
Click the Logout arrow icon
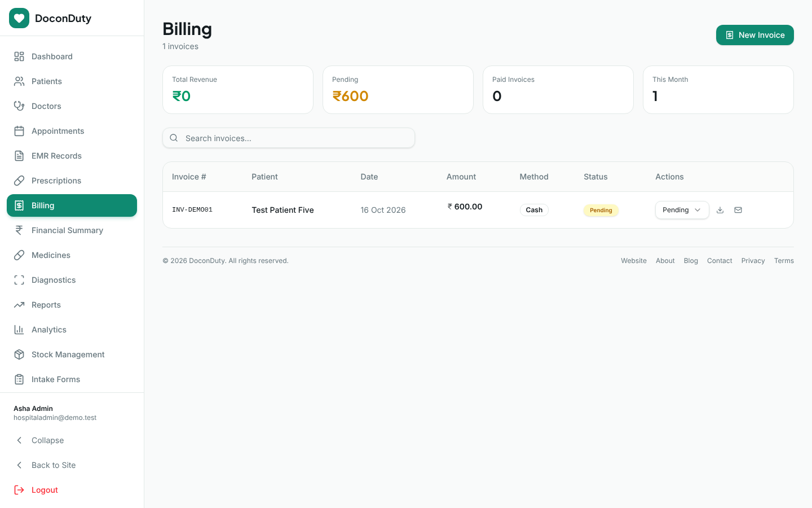(19, 490)
